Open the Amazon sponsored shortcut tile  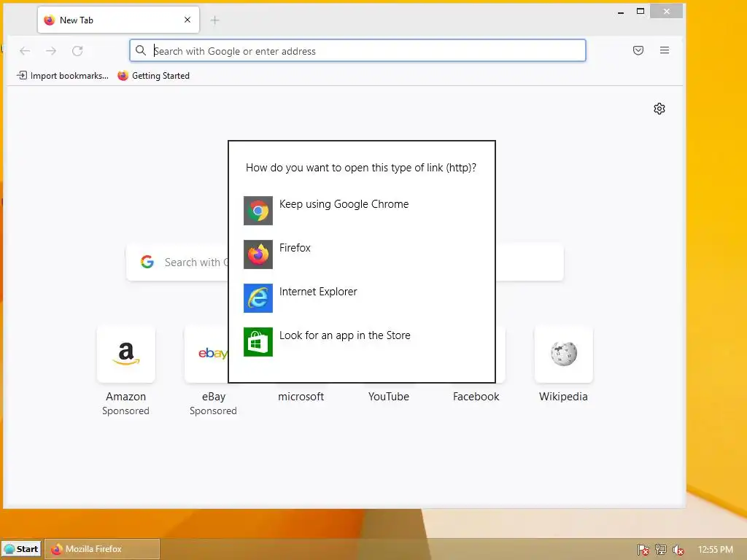coord(125,354)
